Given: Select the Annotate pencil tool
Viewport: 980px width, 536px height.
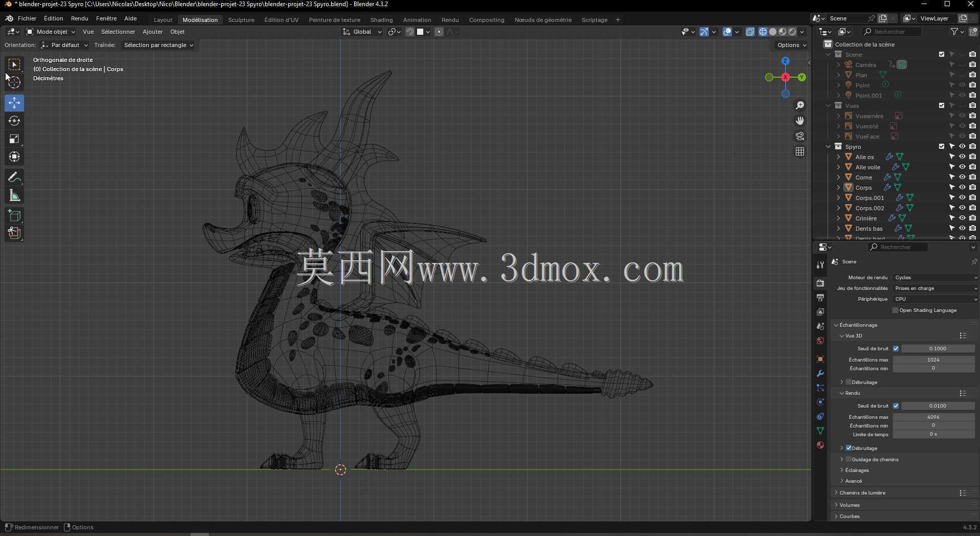Looking at the screenshot, I should point(14,177).
